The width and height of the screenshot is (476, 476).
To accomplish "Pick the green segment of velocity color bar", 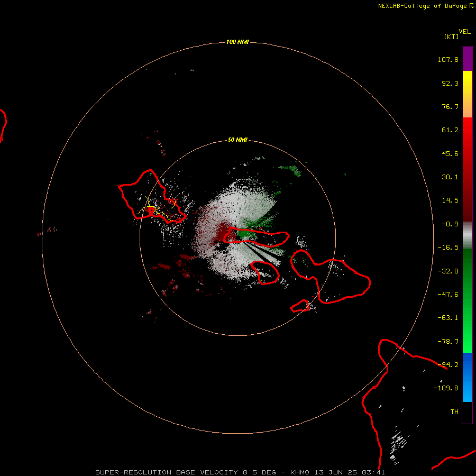I will coord(467,300).
